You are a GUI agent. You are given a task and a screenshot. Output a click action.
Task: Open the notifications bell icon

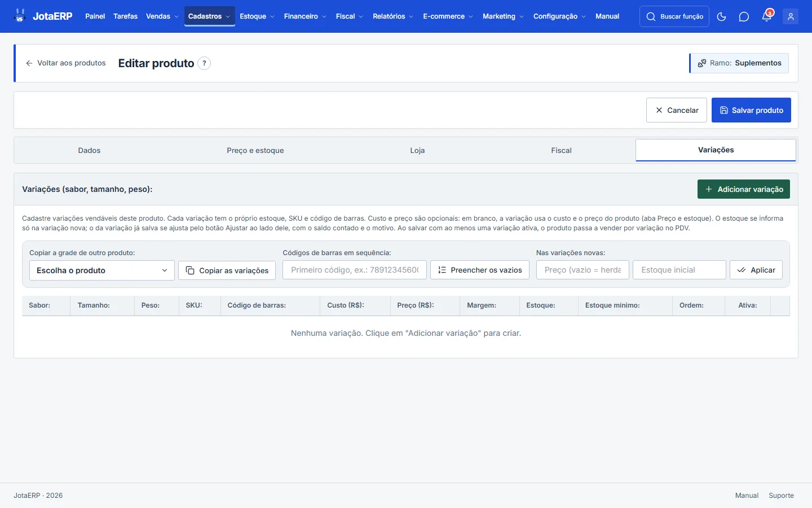[767, 16]
